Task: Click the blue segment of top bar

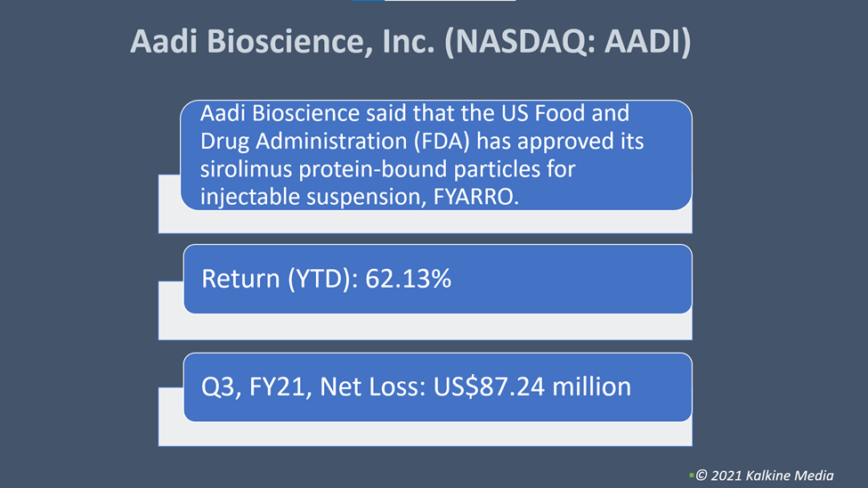Action: [369, 1]
